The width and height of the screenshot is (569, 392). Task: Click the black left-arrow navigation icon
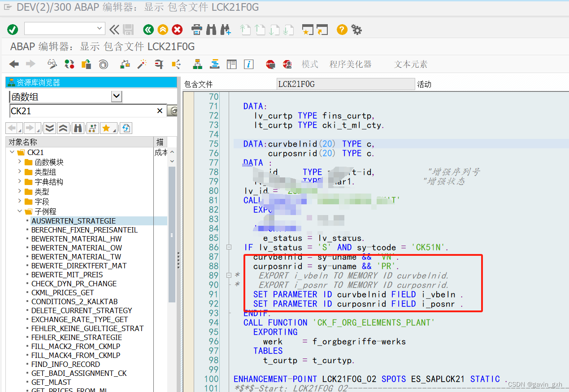(14, 64)
